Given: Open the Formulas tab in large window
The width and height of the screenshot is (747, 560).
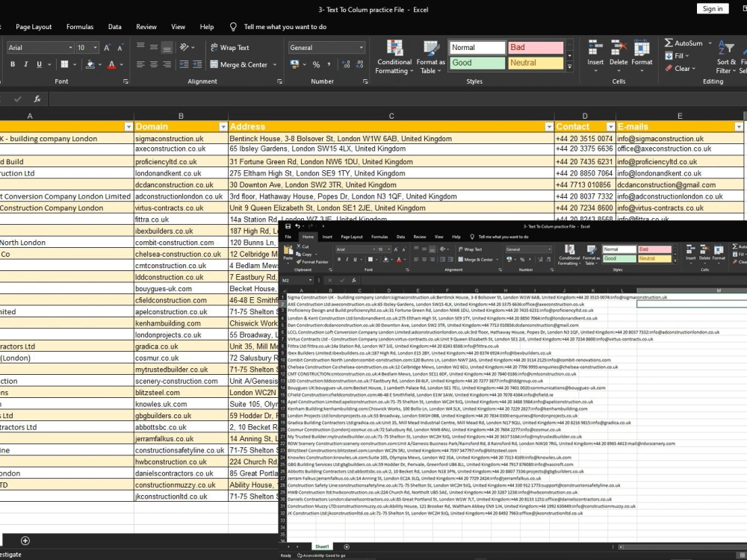Looking at the screenshot, I should click(x=80, y=27).
